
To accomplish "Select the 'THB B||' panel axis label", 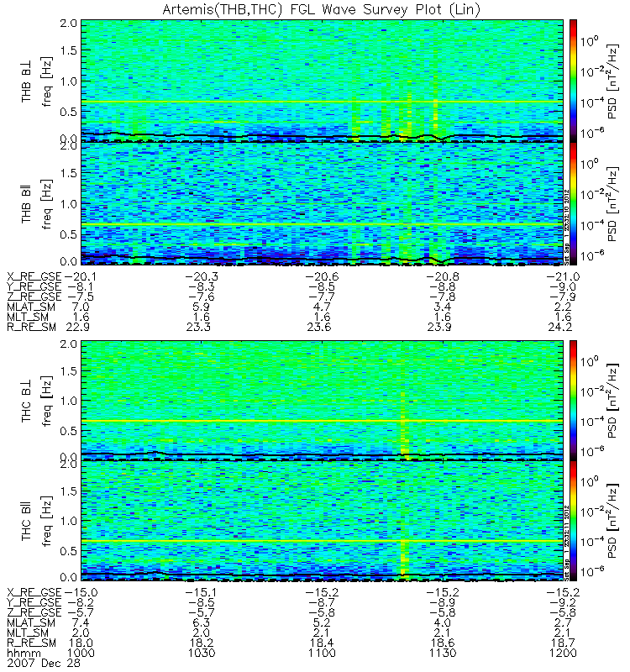I will point(27,206).
